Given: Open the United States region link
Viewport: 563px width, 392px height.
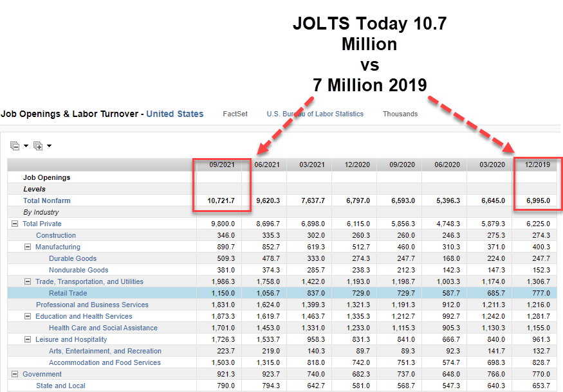Looking at the screenshot, I should click(x=174, y=114).
